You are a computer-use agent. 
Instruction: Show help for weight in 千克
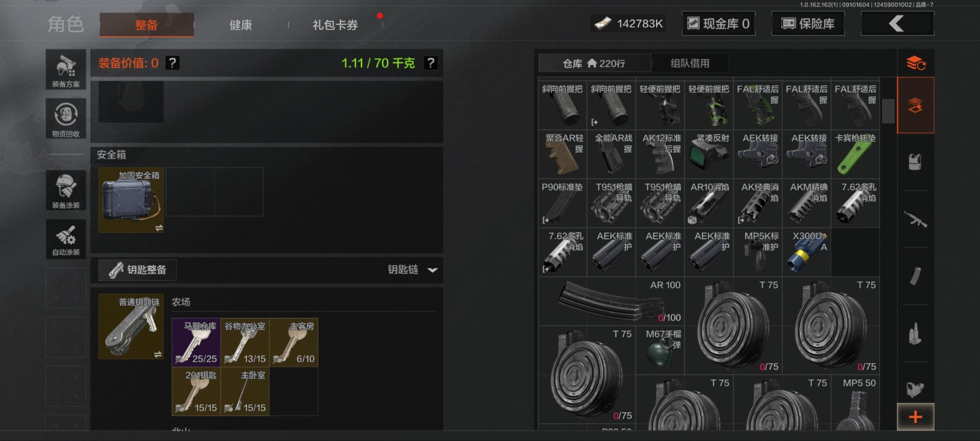(431, 63)
